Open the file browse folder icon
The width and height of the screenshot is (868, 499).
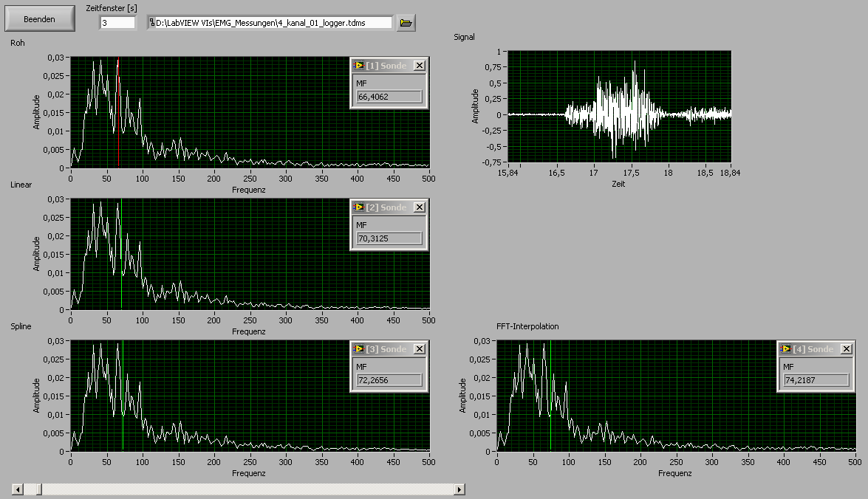click(x=406, y=23)
